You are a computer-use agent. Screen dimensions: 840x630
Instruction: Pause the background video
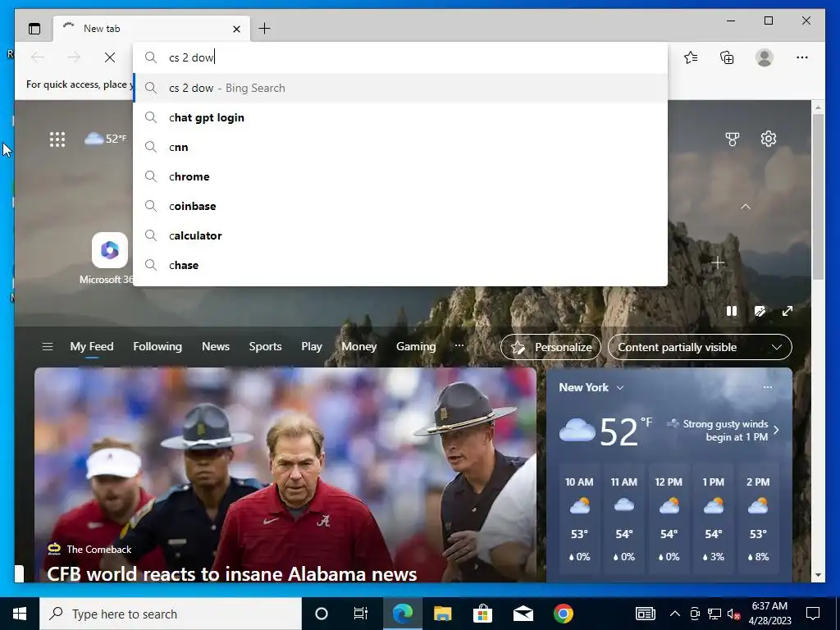[x=732, y=311]
